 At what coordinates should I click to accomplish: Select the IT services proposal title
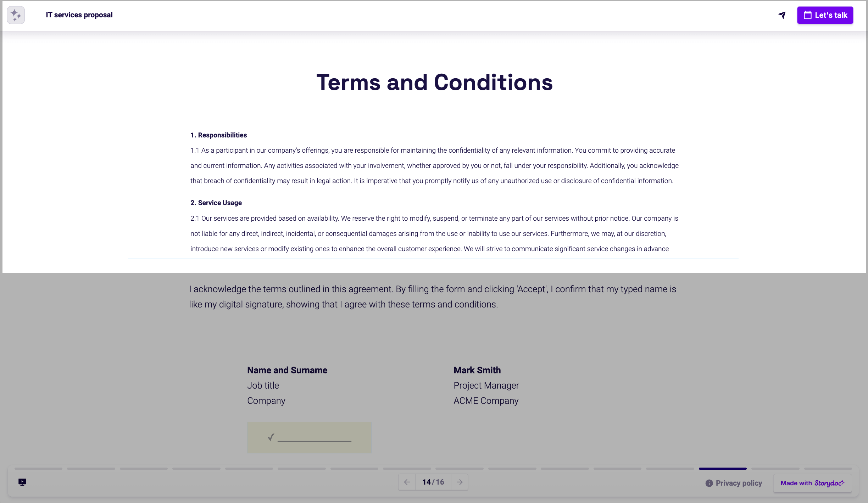(79, 15)
